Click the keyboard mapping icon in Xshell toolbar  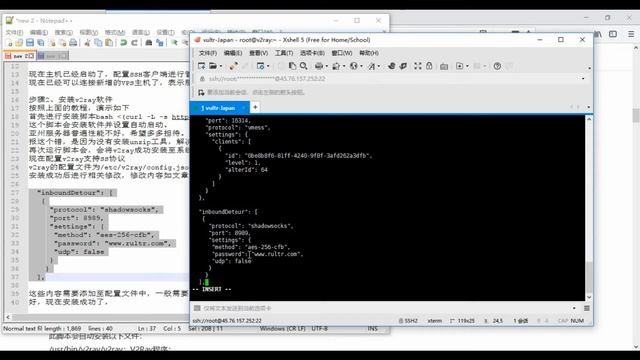coord(444,66)
